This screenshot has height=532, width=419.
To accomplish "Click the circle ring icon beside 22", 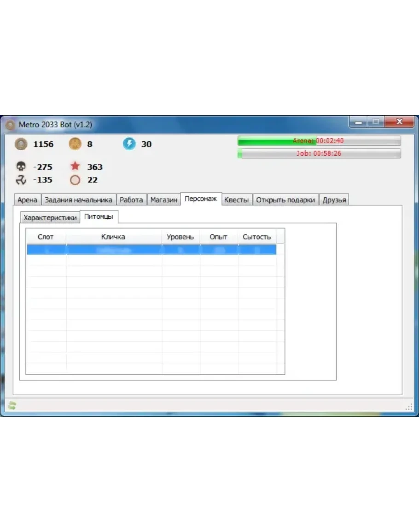I will click(x=75, y=180).
